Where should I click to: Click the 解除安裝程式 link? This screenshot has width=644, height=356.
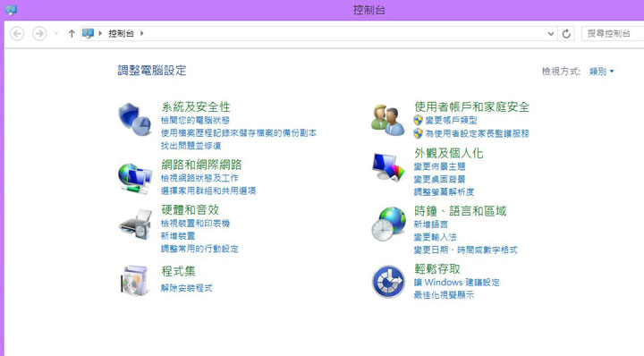(186, 288)
